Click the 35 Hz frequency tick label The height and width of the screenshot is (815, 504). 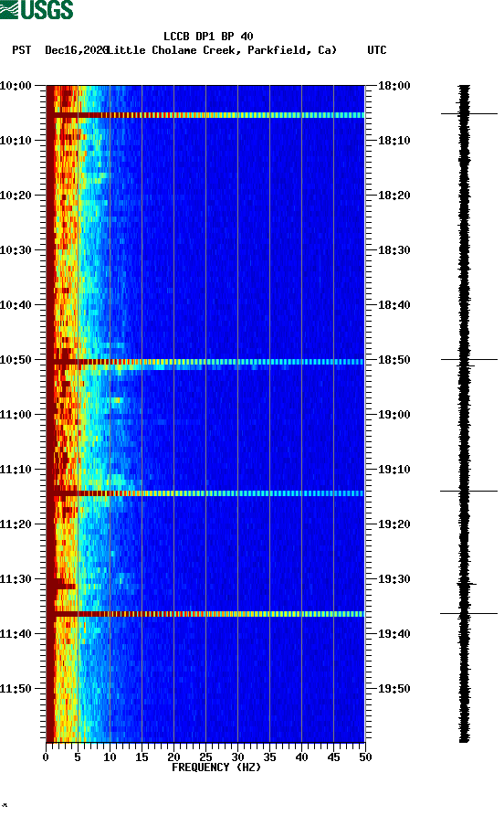269,757
